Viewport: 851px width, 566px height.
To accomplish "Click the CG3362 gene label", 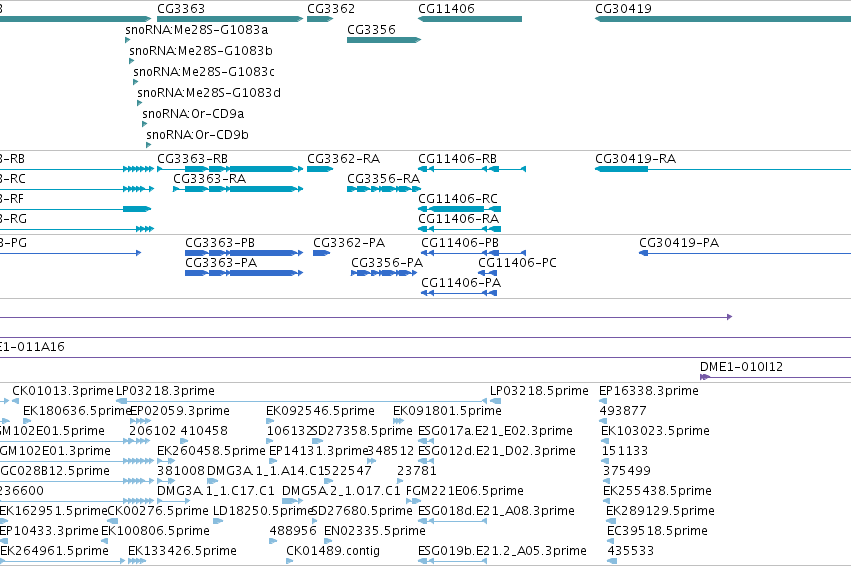I will pyautogui.click(x=331, y=9).
